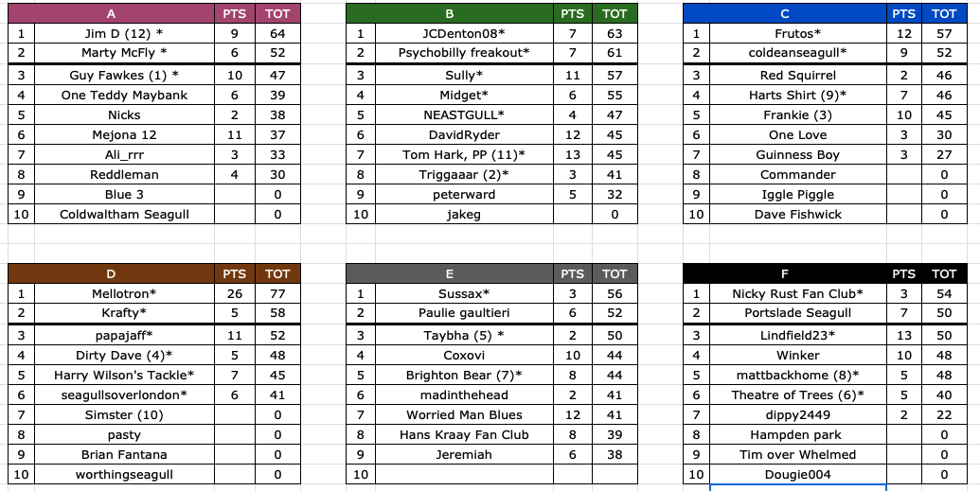Select the TOT header of group F
980x491 pixels.
pos(944,273)
